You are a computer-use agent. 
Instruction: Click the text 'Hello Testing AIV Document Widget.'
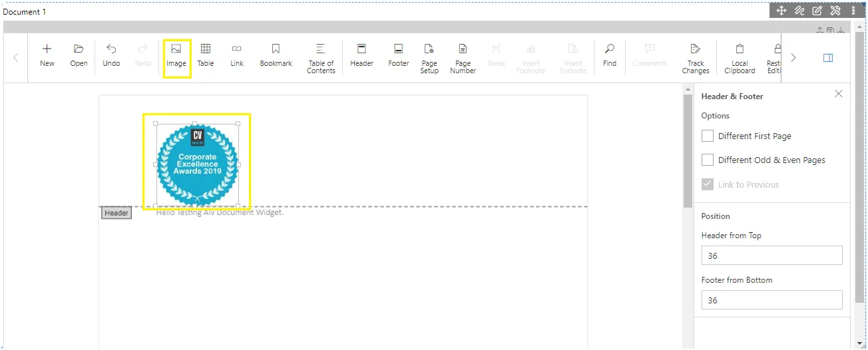click(220, 212)
